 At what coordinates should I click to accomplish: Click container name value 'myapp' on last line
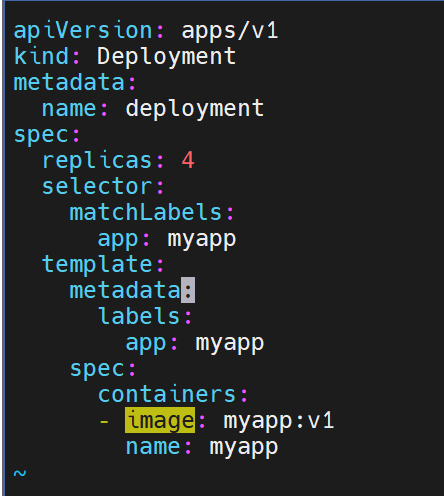[x=244, y=448]
